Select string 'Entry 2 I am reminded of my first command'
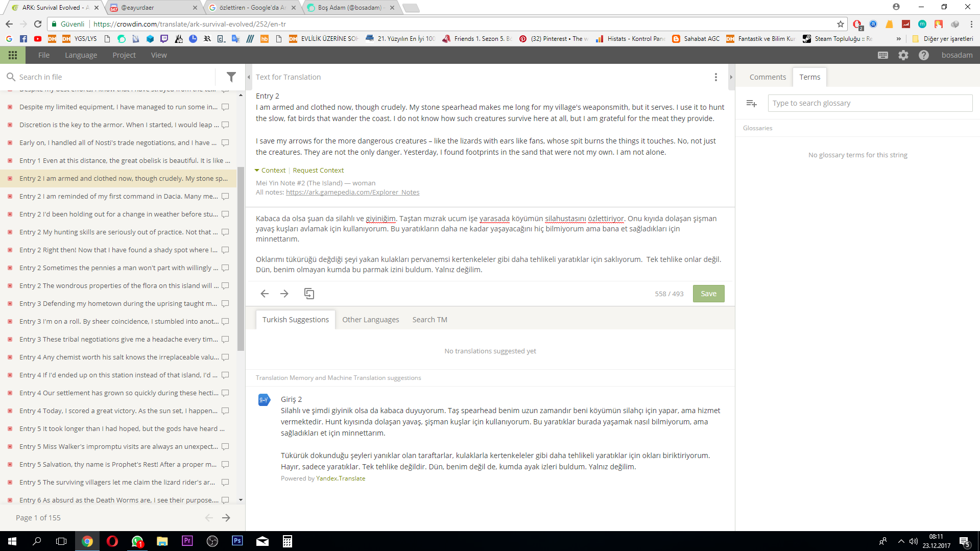Image resolution: width=980 pixels, height=551 pixels. pos(118,196)
